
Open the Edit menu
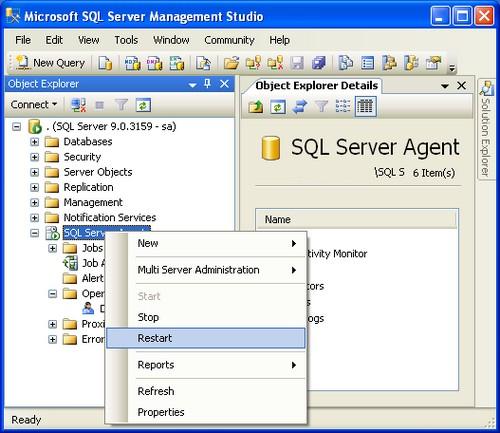click(x=54, y=40)
